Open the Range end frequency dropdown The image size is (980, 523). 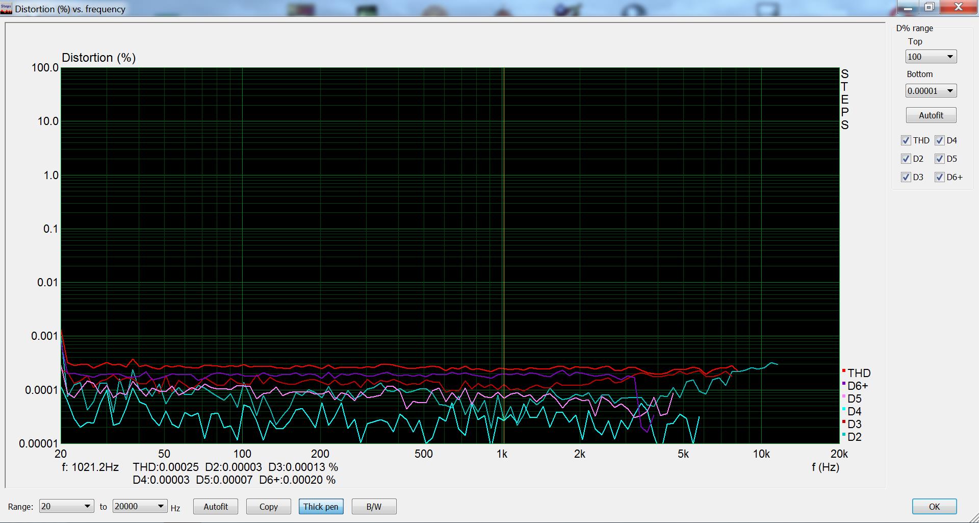[140, 506]
